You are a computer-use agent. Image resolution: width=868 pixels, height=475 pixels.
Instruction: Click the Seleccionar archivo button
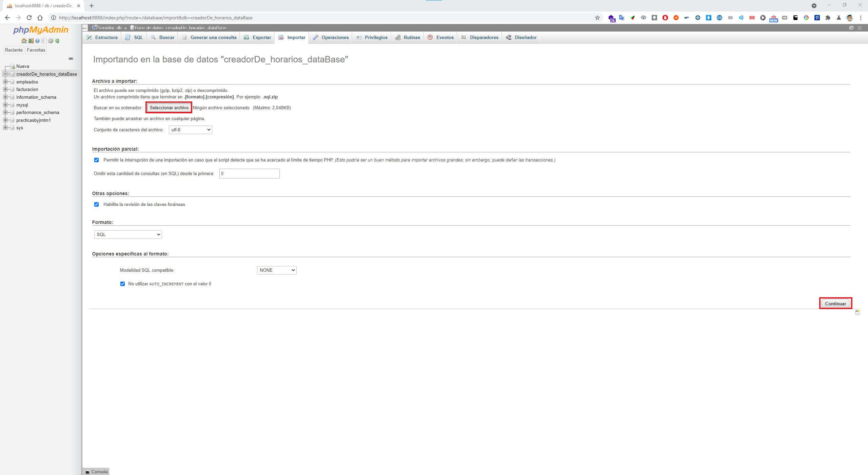(169, 108)
